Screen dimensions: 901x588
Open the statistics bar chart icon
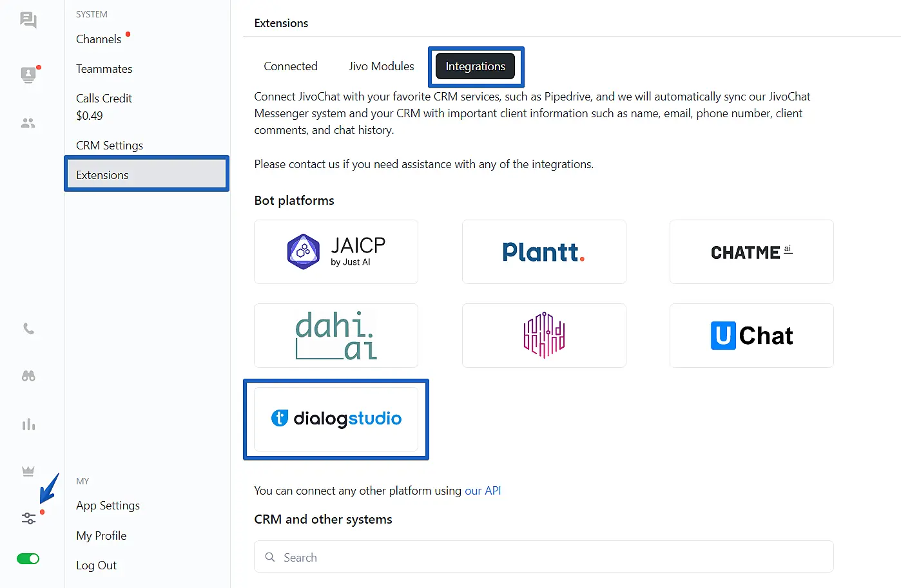point(28,425)
